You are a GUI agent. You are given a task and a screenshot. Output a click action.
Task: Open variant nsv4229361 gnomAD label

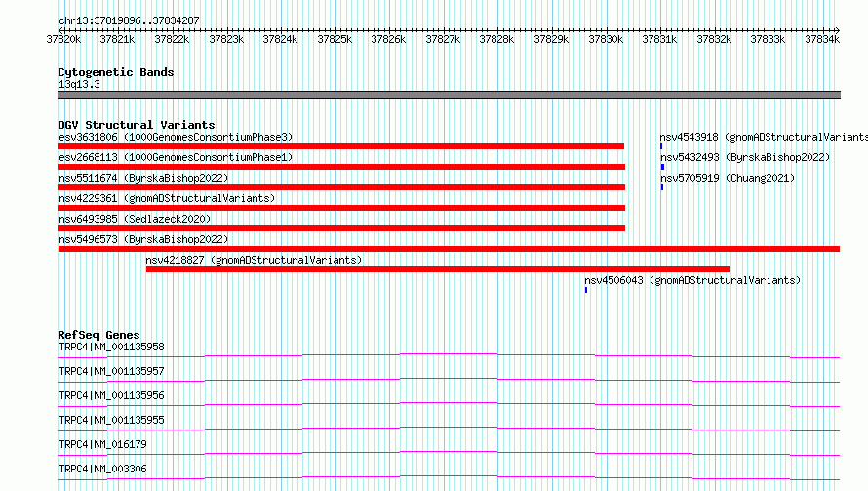[x=167, y=198]
